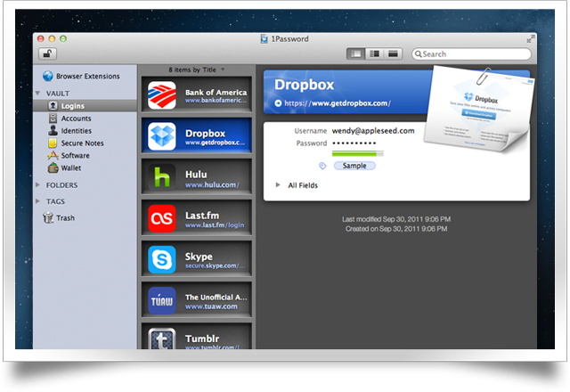Enter full screen with the arrows icon
The width and height of the screenshot is (570, 392).
coord(531,38)
